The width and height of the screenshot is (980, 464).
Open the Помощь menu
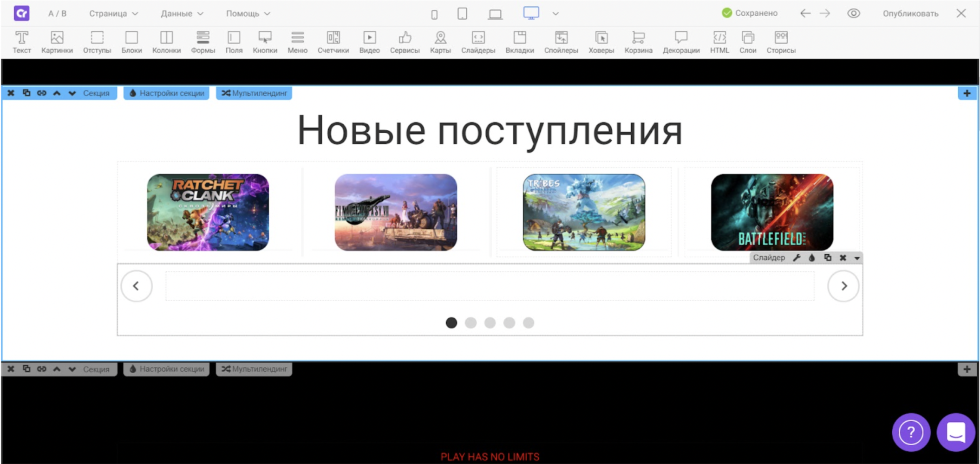click(x=248, y=13)
